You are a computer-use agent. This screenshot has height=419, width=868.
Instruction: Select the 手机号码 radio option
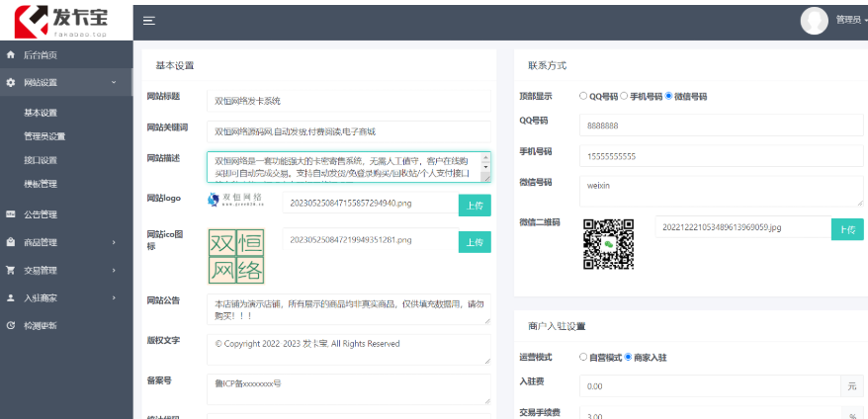(624, 96)
